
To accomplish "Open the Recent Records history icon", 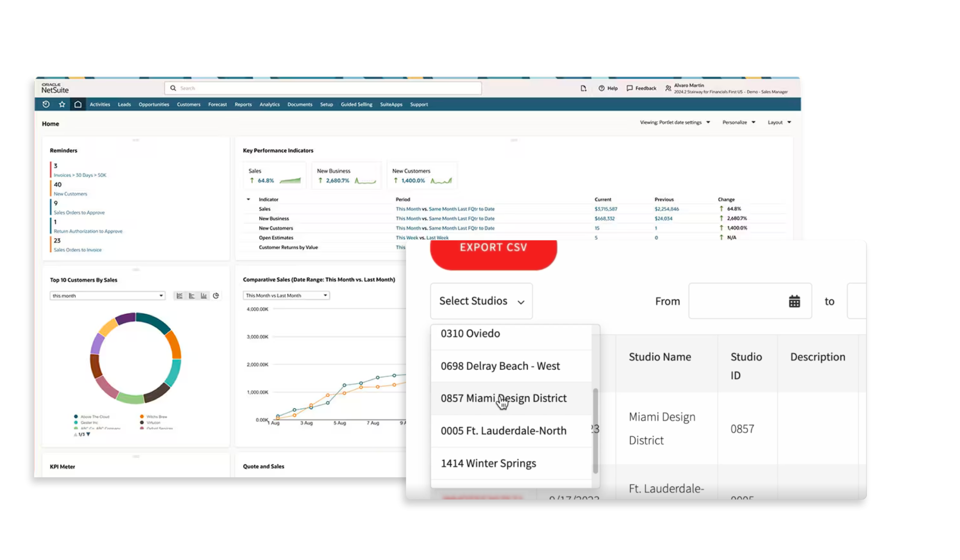I will pos(46,104).
